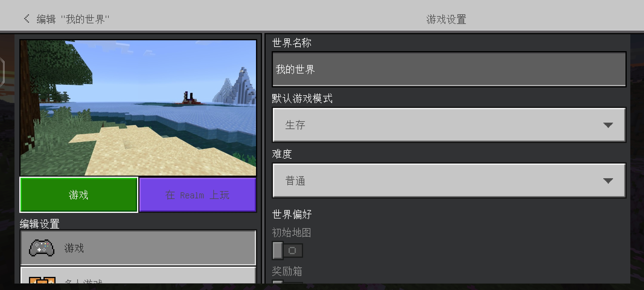Toggle the 初始地图 starter map switch
The width and height of the screenshot is (644, 290).
point(287,250)
